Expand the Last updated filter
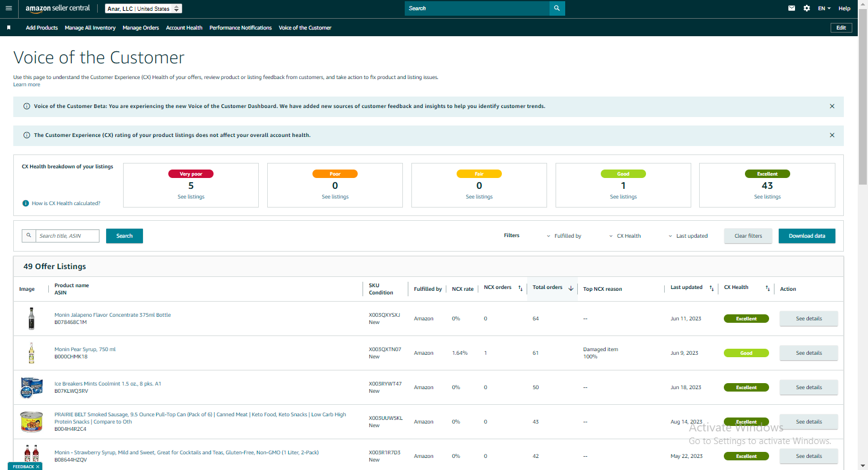Viewport: 868px width, 470px height. click(688, 236)
